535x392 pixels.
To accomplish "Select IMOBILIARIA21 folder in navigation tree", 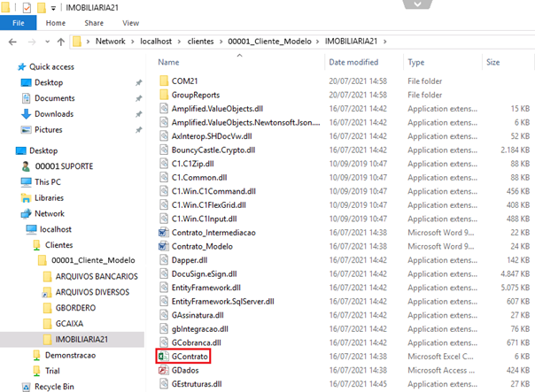I will [x=81, y=340].
